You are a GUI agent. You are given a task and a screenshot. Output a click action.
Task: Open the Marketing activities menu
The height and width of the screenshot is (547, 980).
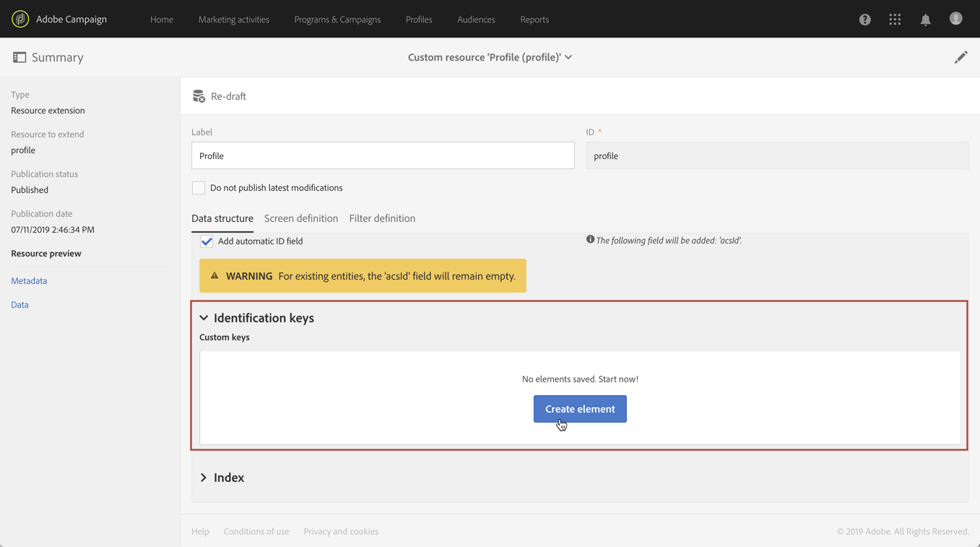click(234, 20)
